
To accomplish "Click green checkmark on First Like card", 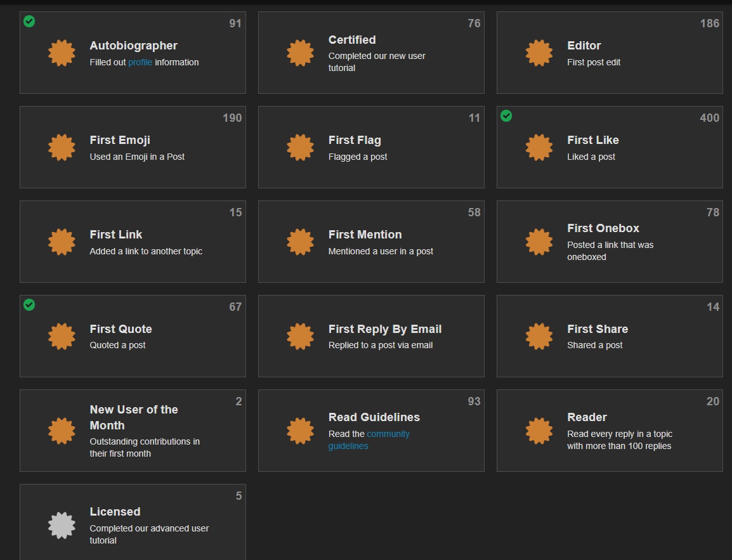I will (x=506, y=115).
